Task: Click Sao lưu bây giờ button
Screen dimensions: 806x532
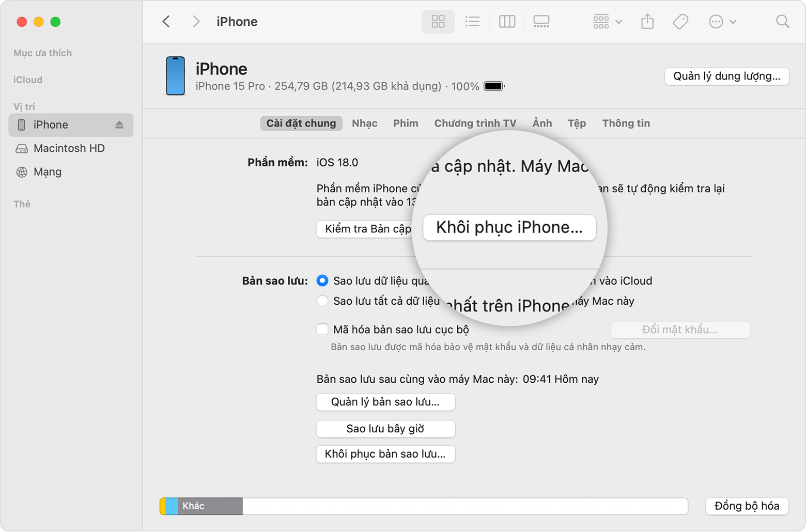Action: point(385,429)
